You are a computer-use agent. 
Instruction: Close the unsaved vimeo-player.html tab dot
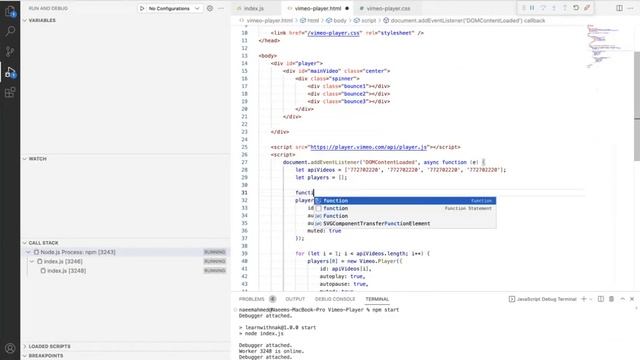[x=347, y=8]
